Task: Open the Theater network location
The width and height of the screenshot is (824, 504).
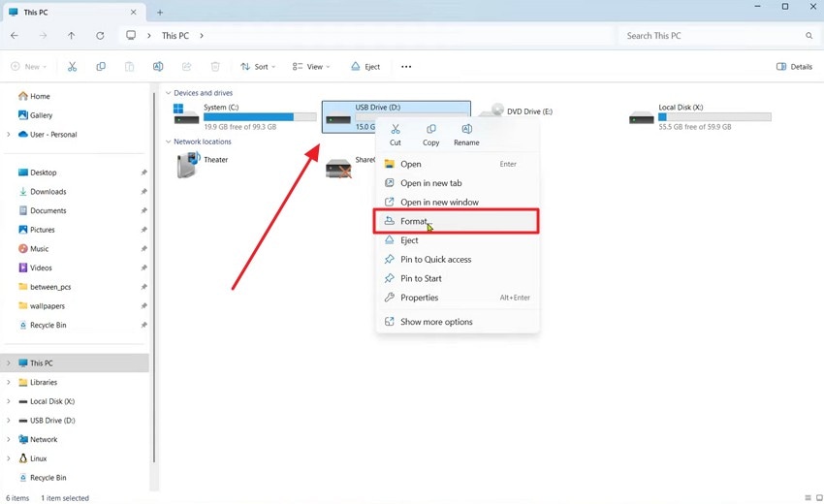Action: click(203, 165)
